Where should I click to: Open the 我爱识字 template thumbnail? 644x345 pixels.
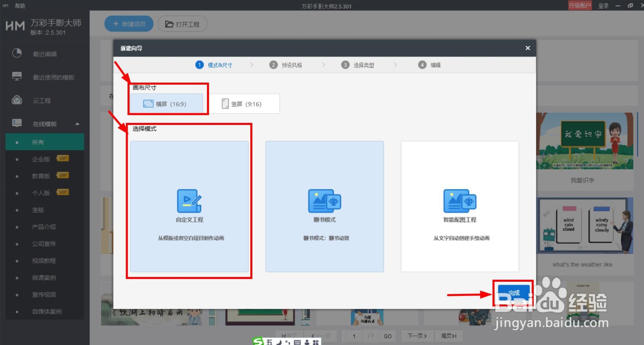click(584, 141)
